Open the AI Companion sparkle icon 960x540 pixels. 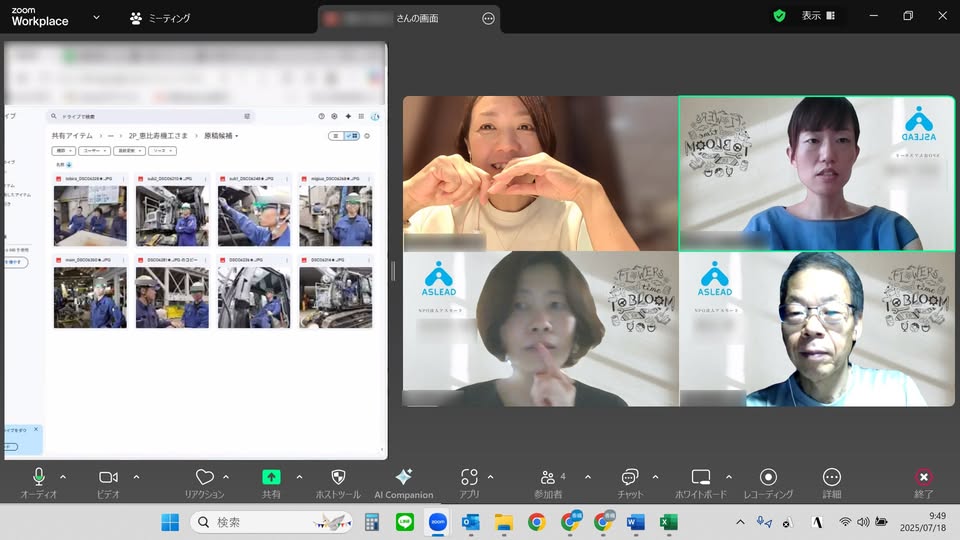(404, 478)
